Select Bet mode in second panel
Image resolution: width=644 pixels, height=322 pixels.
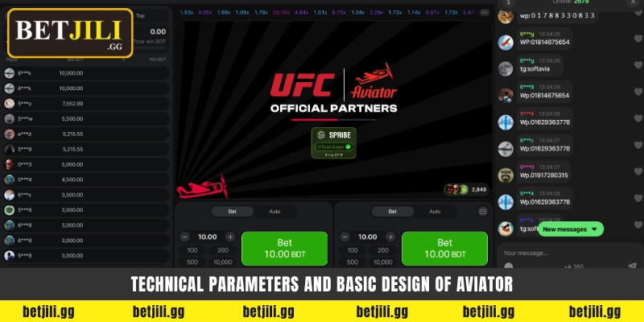click(x=393, y=212)
